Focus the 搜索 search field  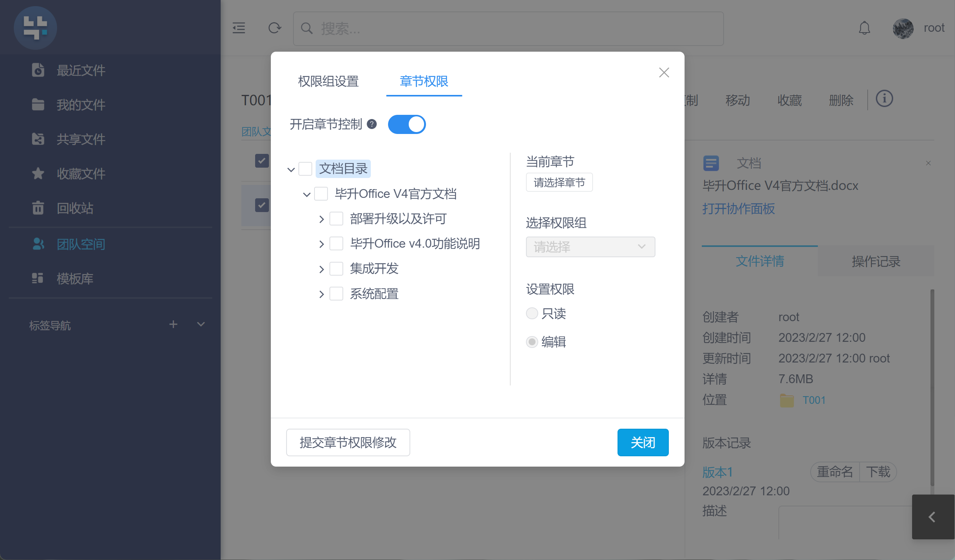(508, 29)
